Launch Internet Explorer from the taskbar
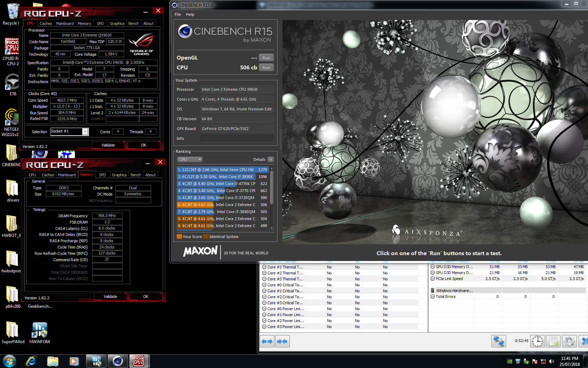This screenshot has width=588, height=368. click(x=31, y=361)
